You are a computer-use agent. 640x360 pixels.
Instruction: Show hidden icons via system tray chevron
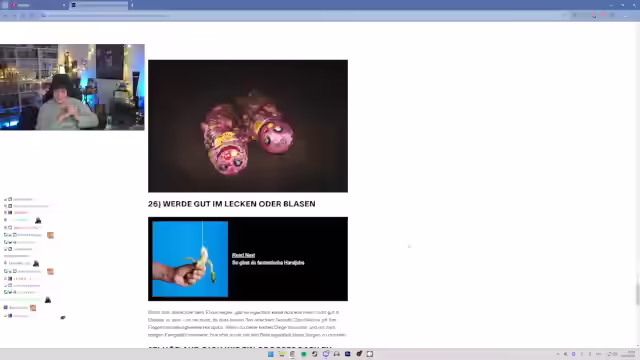pyautogui.click(x=558, y=354)
